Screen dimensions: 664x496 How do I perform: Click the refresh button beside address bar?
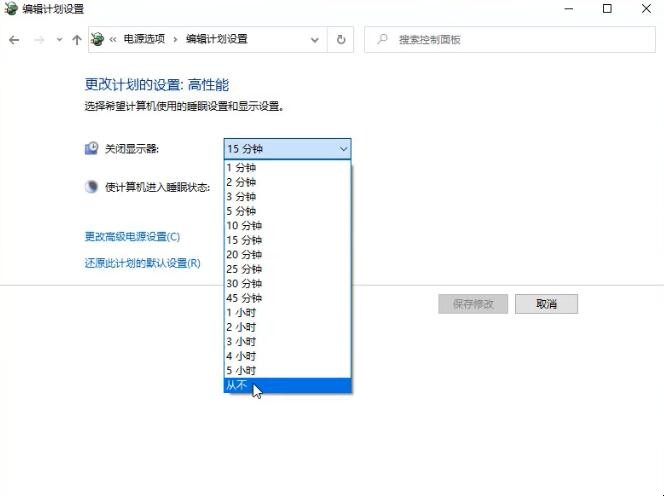coord(341,40)
